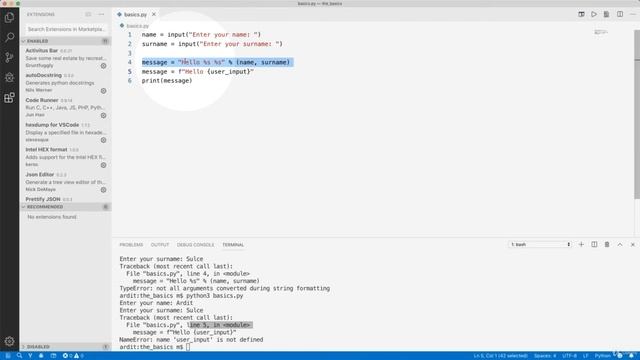This screenshot has height=360, width=640.
Task: Open the Manage gear in activity bar
Action: [9, 341]
